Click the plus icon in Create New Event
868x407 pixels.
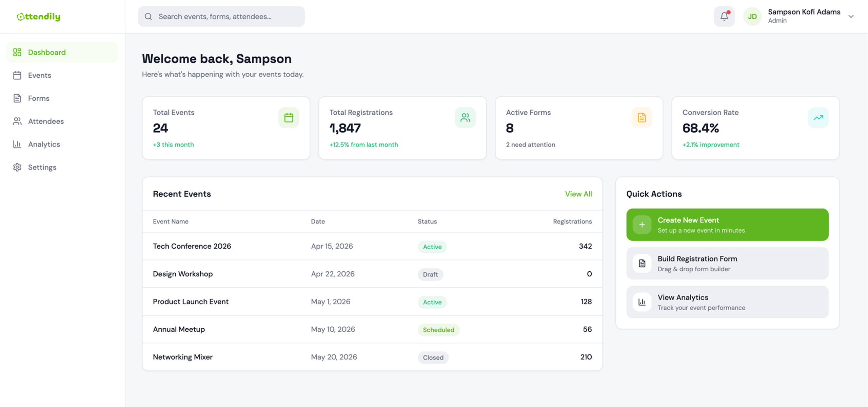(642, 225)
